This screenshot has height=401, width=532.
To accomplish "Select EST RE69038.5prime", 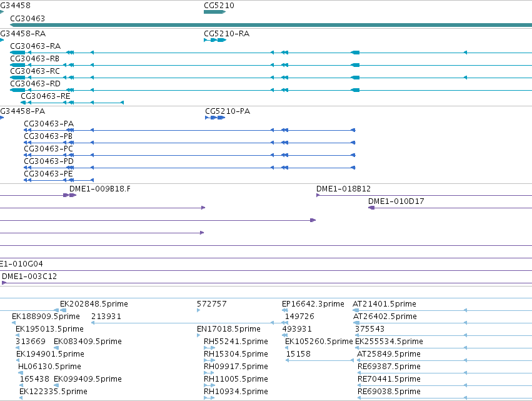I will (x=389, y=392).
